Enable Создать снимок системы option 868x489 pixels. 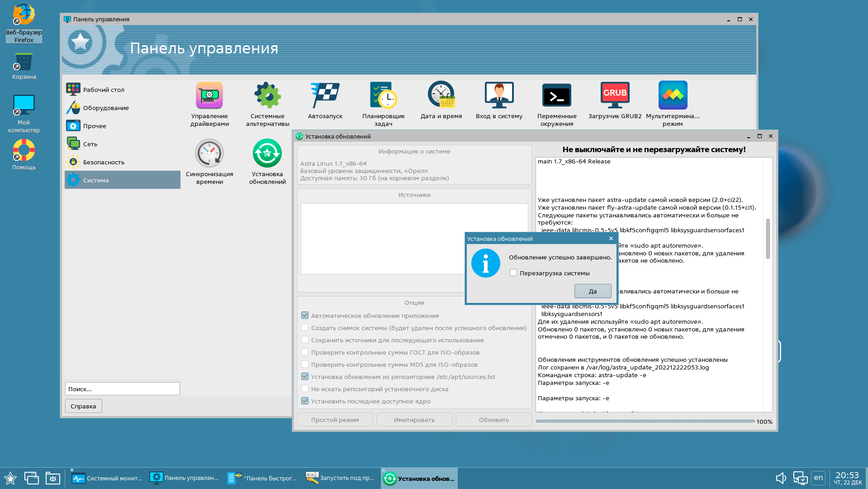(x=305, y=328)
